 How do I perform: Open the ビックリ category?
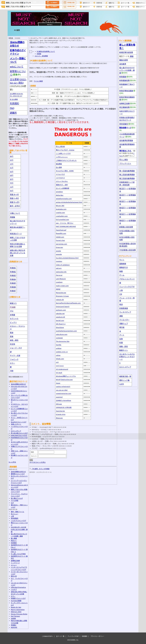coord(13,323)
